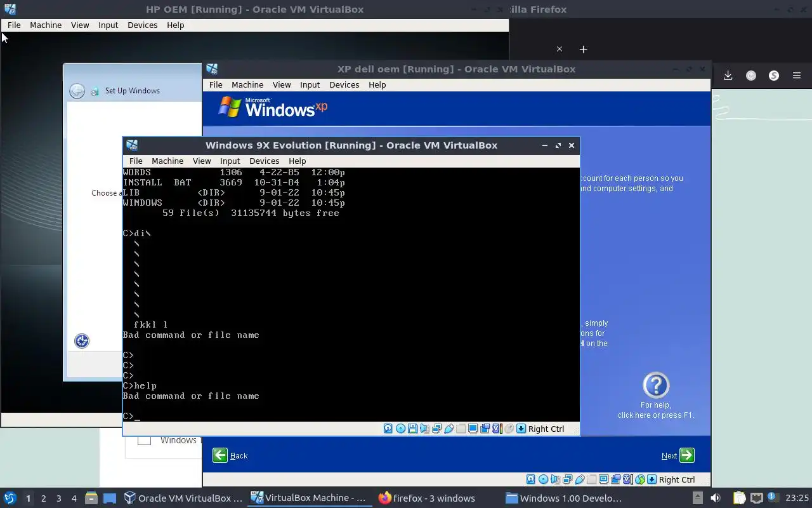Open Devices menu in HP OEM window
This screenshot has width=812, height=508.
click(142, 25)
